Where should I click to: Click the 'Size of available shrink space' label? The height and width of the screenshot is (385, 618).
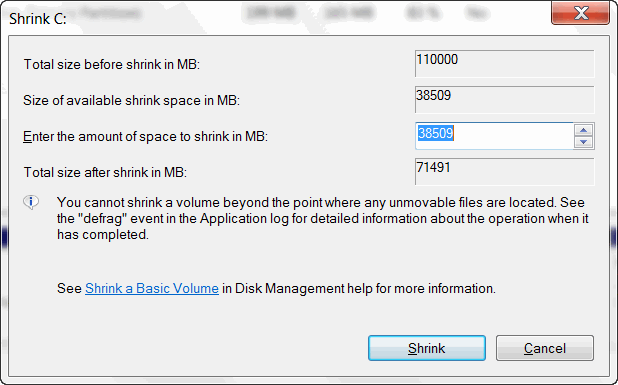pyautogui.click(x=132, y=100)
